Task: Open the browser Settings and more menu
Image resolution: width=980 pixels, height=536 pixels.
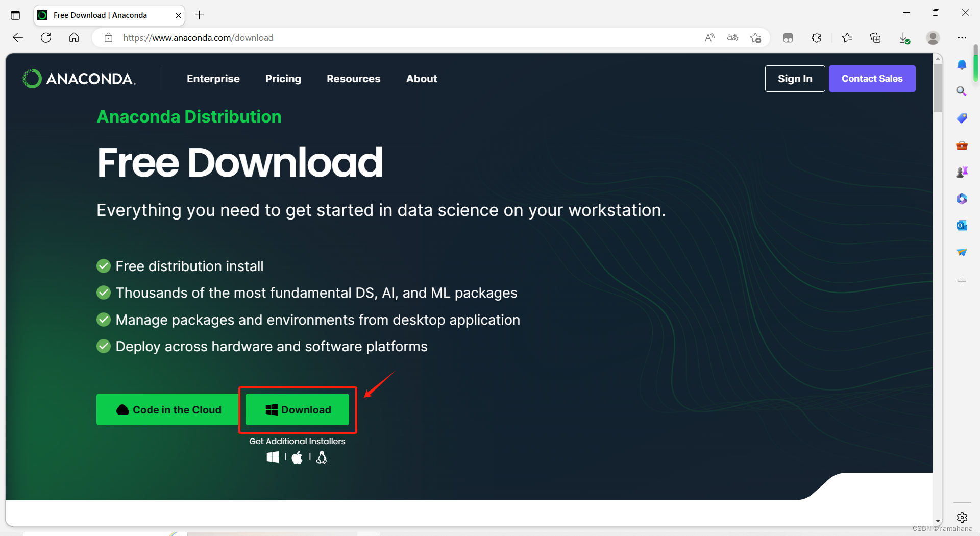Action: click(962, 37)
